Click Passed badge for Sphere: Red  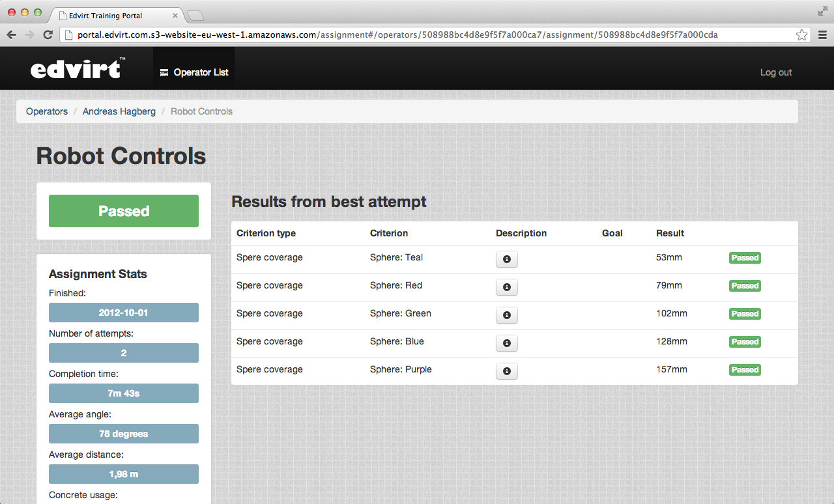click(745, 286)
